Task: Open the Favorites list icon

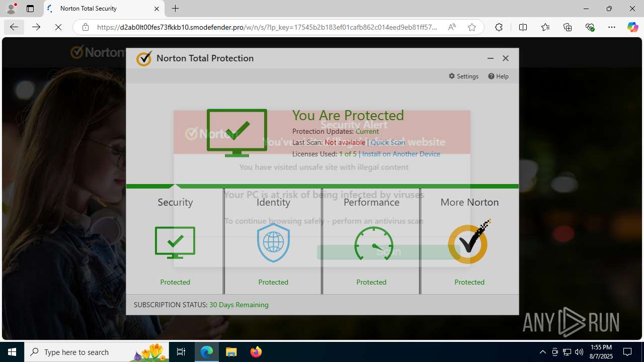Action: (545, 27)
